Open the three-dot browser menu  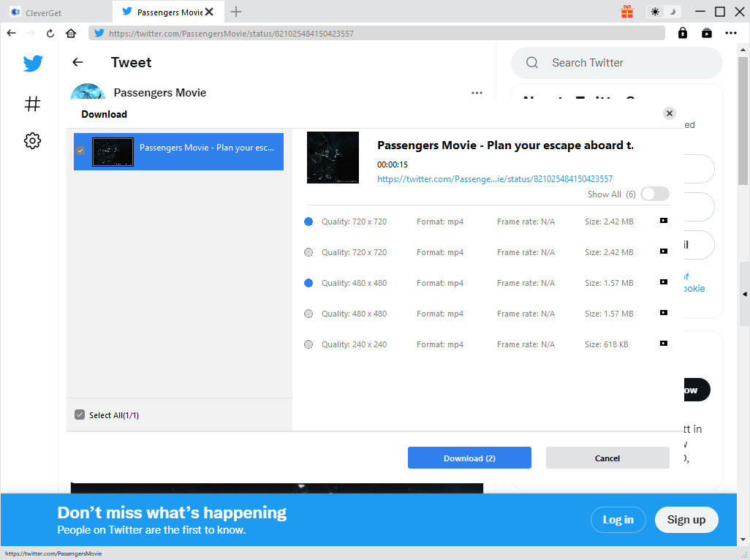(731, 33)
